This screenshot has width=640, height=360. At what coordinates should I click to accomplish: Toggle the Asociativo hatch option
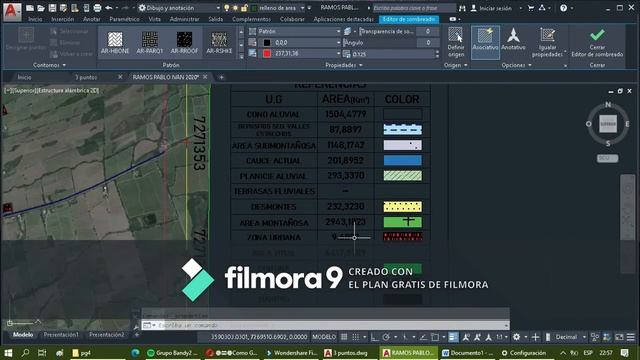point(485,42)
